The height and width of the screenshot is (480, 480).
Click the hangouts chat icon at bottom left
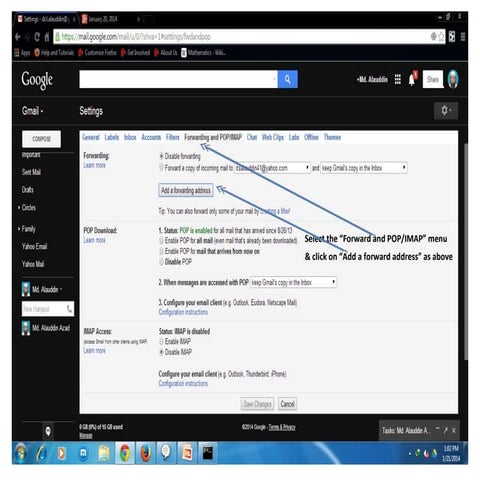(x=48, y=431)
